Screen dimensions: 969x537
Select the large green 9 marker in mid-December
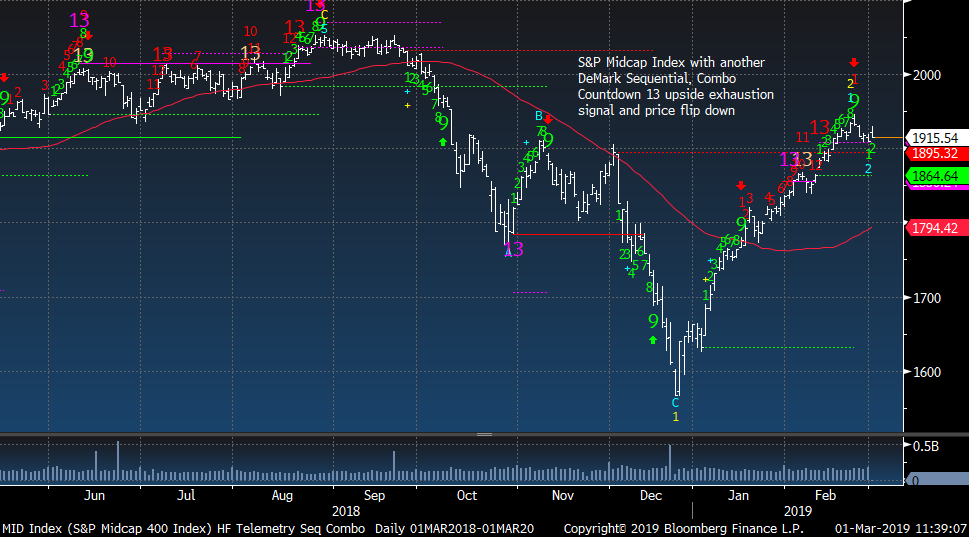[x=653, y=321]
